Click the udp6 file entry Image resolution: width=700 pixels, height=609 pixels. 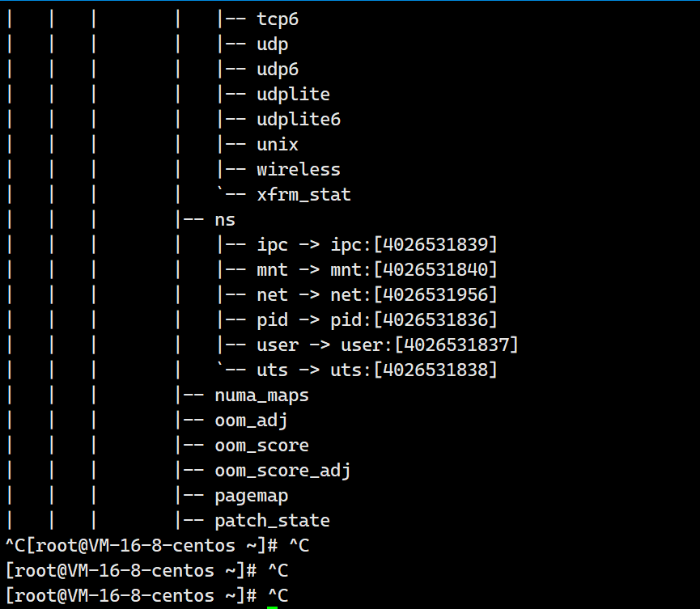click(x=278, y=70)
